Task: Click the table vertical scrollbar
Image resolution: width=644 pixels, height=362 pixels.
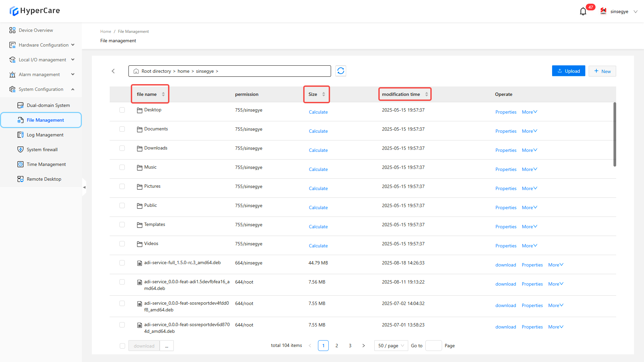Action: 614,134
